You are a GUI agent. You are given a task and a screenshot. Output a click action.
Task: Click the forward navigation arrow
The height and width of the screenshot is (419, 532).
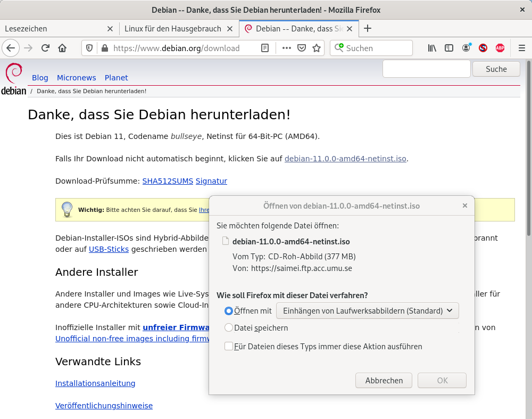coord(28,48)
